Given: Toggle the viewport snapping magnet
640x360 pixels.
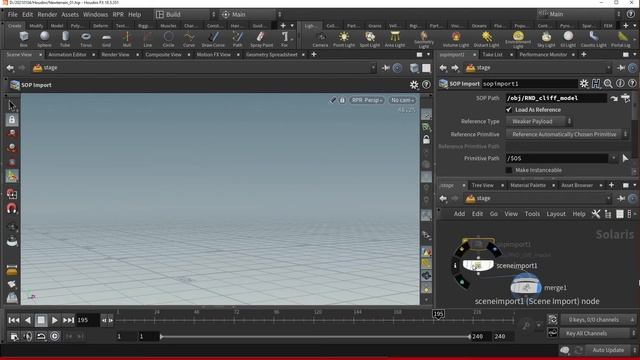Looking at the screenshot, I should (x=12, y=208).
